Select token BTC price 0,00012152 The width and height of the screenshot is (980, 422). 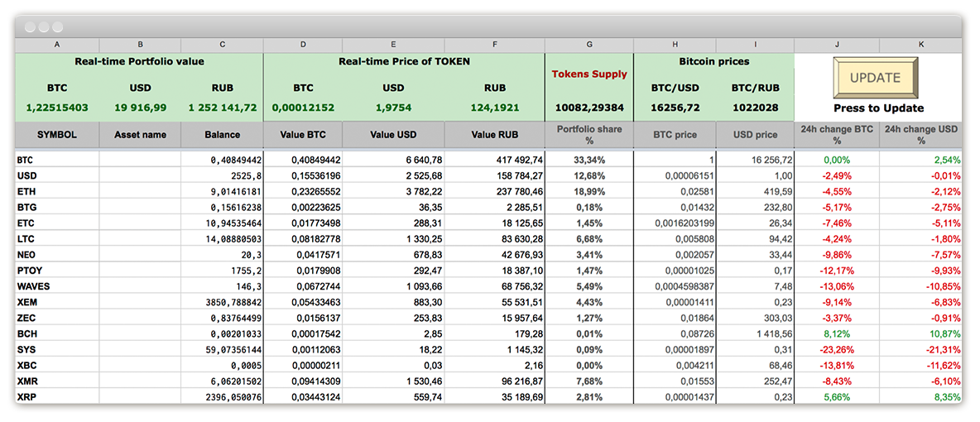(x=303, y=108)
